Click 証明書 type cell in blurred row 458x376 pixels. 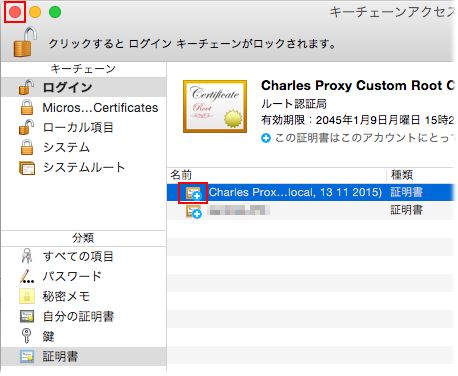pos(406,210)
